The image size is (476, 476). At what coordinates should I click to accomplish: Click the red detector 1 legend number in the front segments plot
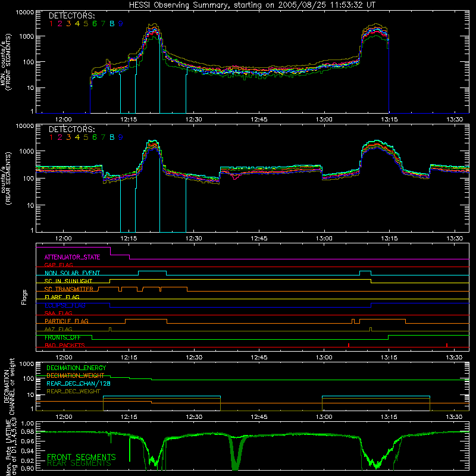pyautogui.click(x=51, y=24)
